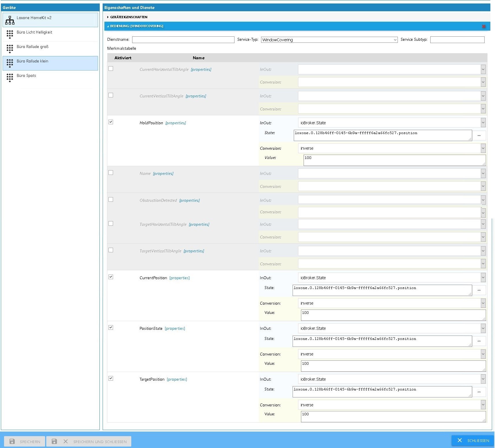The image size is (495, 448).
Task: Click the HoldPosition Value field
Action: coord(395,160)
